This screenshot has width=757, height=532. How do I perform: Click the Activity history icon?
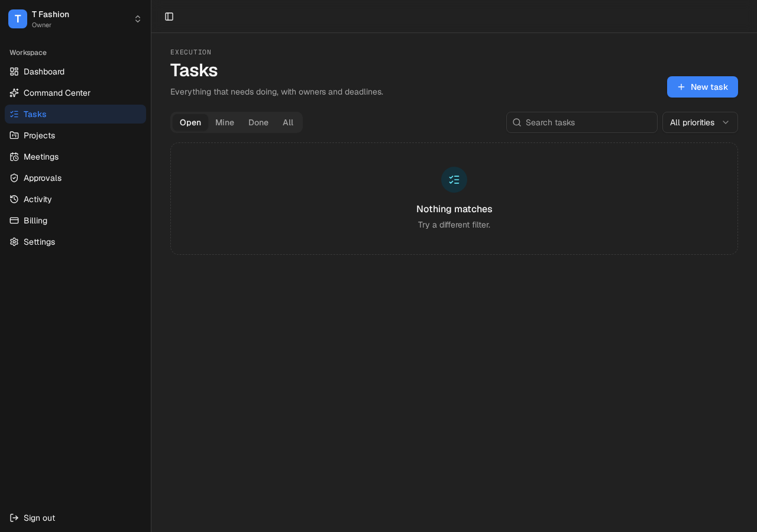tap(14, 199)
